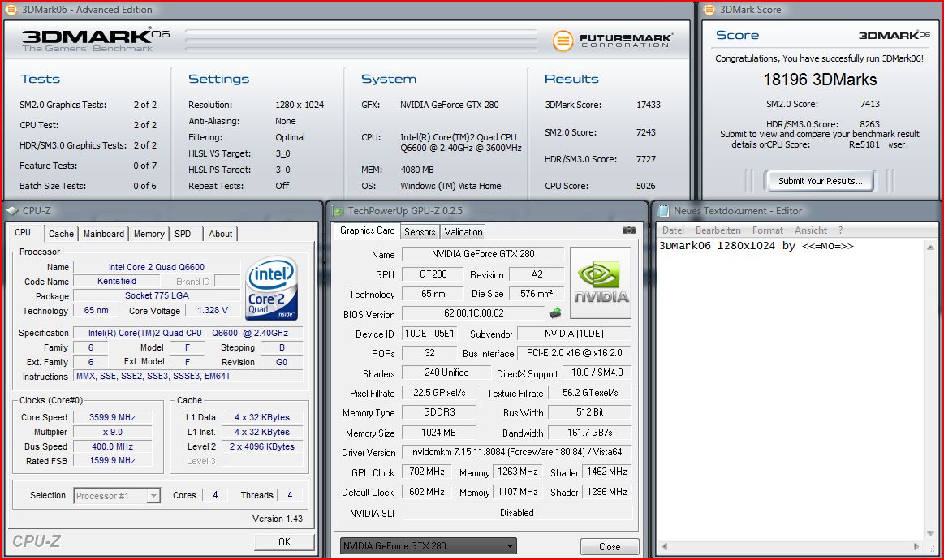This screenshot has width=944, height=560.
Task: Click the GPU field GT200 in GPU-Z
Action: (433, 274)
